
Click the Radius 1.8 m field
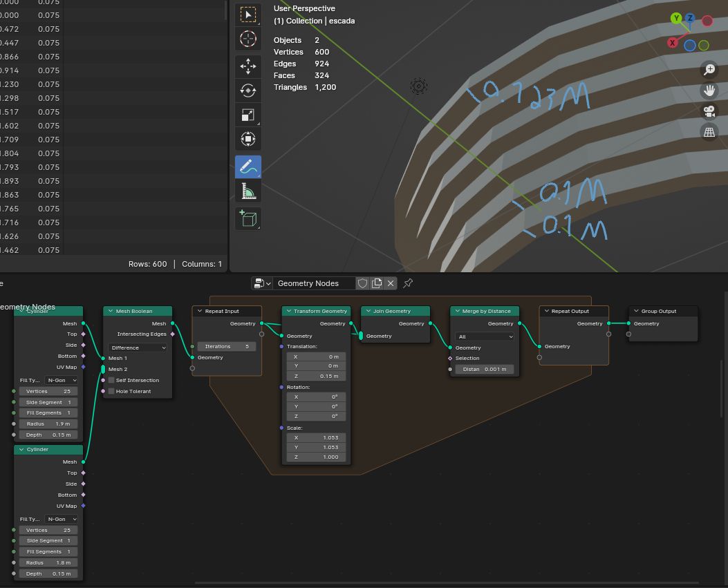click(48, 562)
